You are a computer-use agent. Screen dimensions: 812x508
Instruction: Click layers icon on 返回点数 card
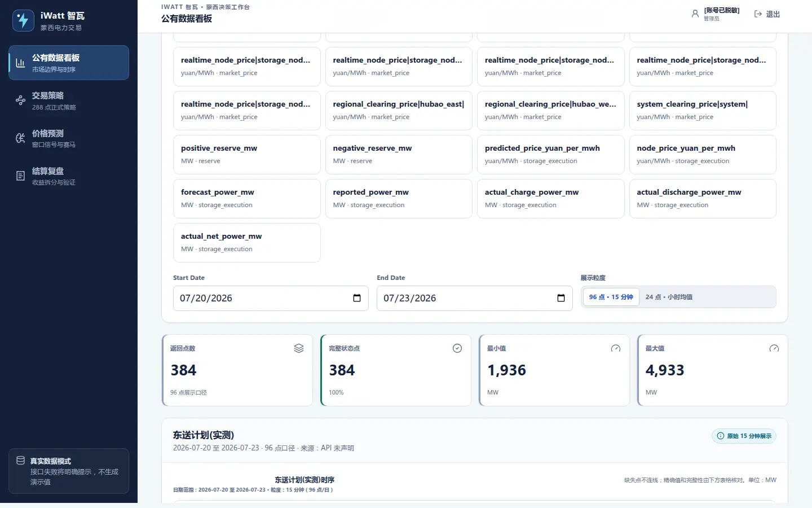(x=299, y=348)
